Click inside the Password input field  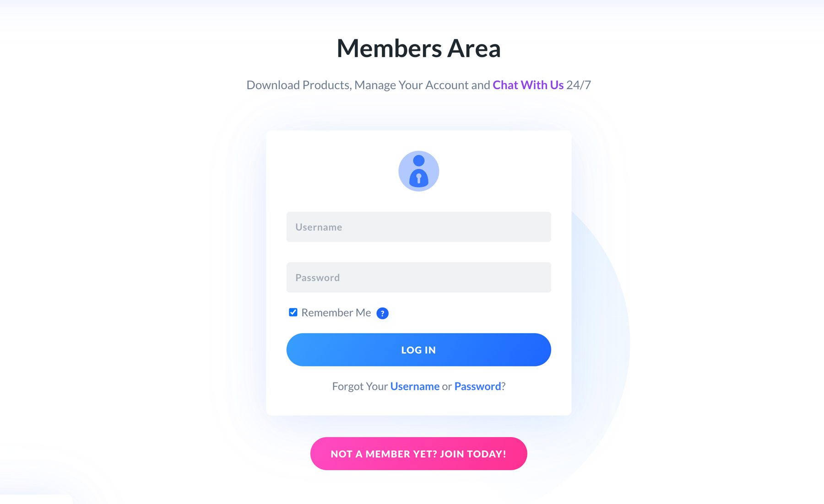(418, 277)
